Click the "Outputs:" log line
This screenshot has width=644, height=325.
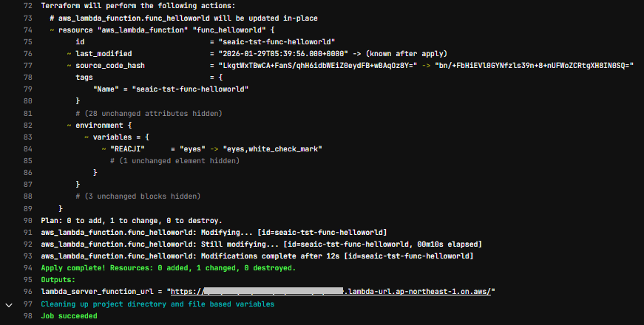[58, 280]
